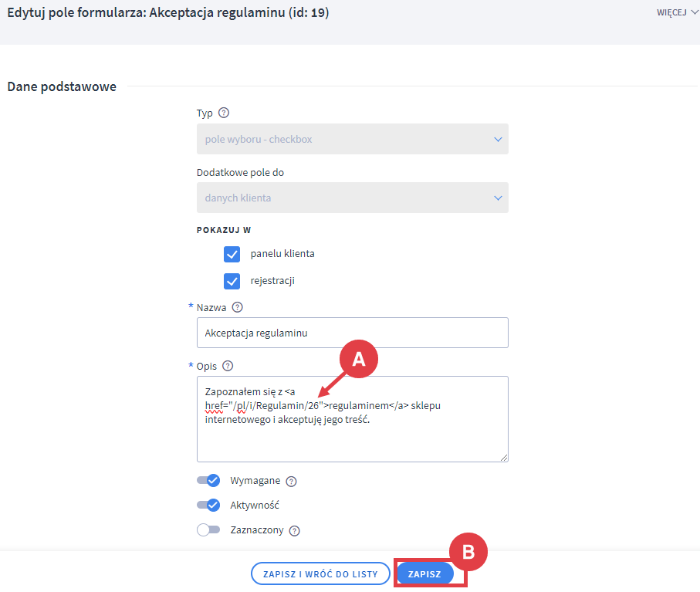Click into the Nazwa text field

[x=353, y=333]
